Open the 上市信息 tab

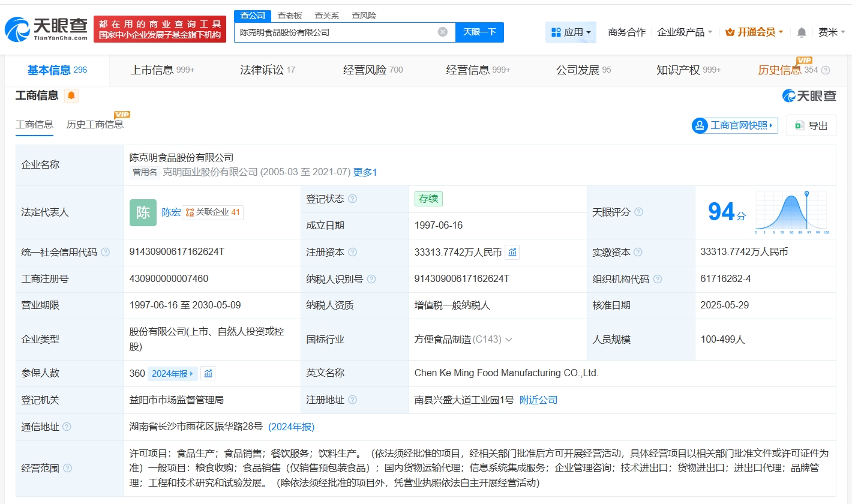(x=163, y=70)
